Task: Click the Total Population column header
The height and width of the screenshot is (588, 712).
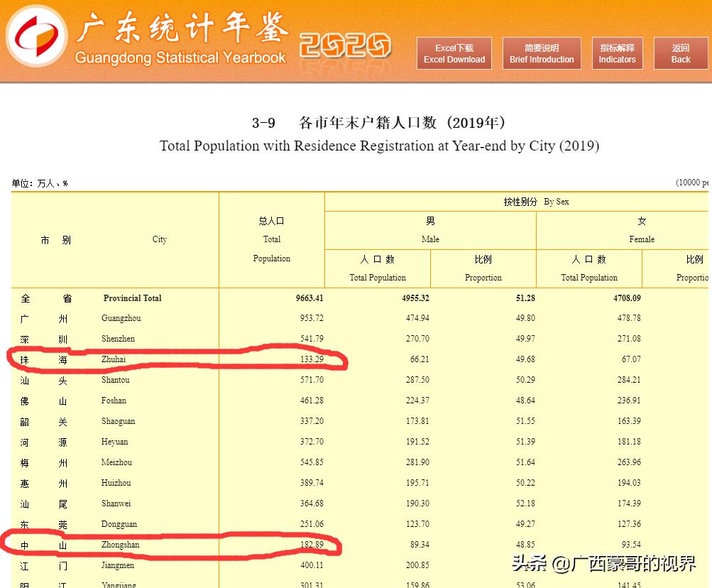Action: [x=272, y=239]
